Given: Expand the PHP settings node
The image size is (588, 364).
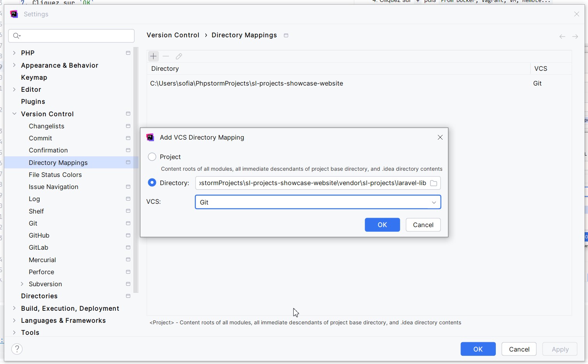Looking at the screenshot, I should coord(14,52).
